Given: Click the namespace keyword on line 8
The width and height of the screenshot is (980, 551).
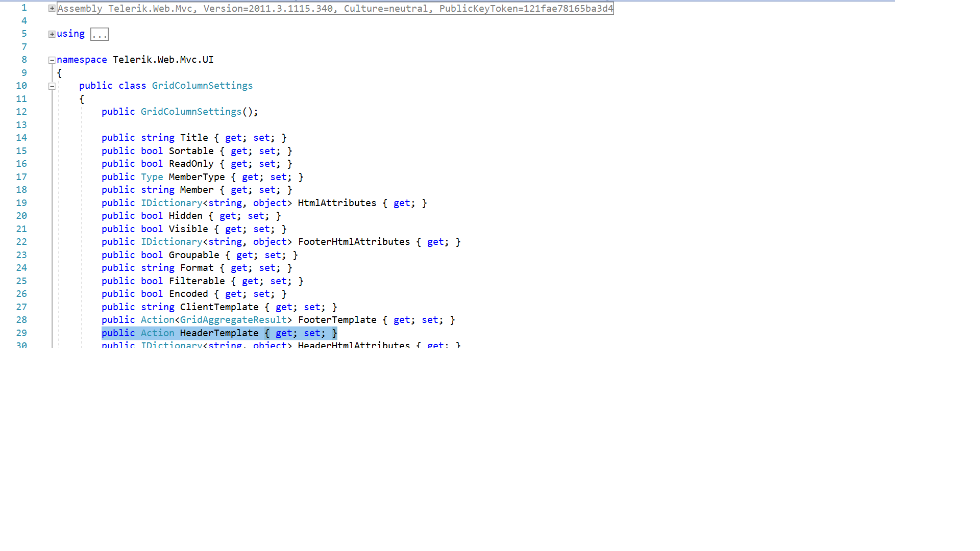Looking at the screenshot, I should coord(82,60).
